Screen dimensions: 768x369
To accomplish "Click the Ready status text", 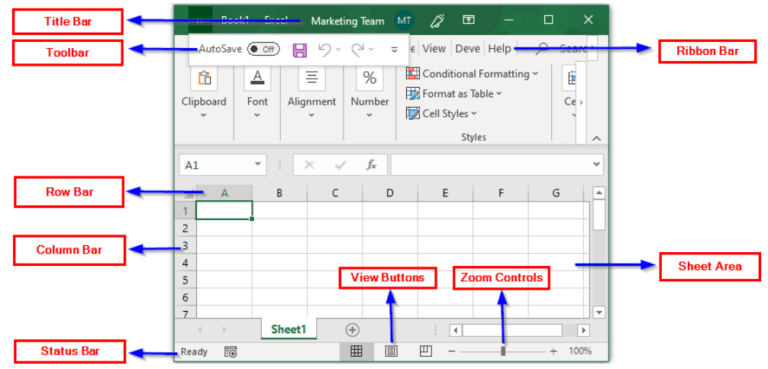I will pyautogui.click(x=194, y=352).
